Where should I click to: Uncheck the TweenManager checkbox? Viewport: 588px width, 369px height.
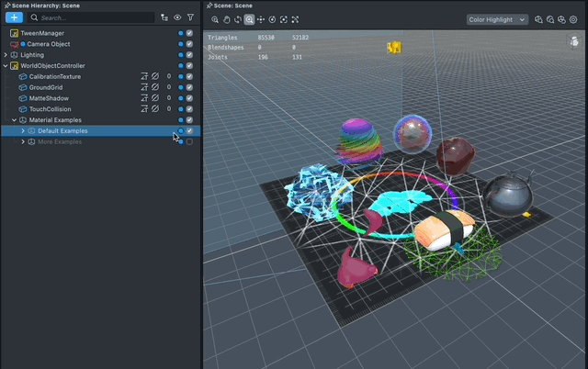[189, 33]
